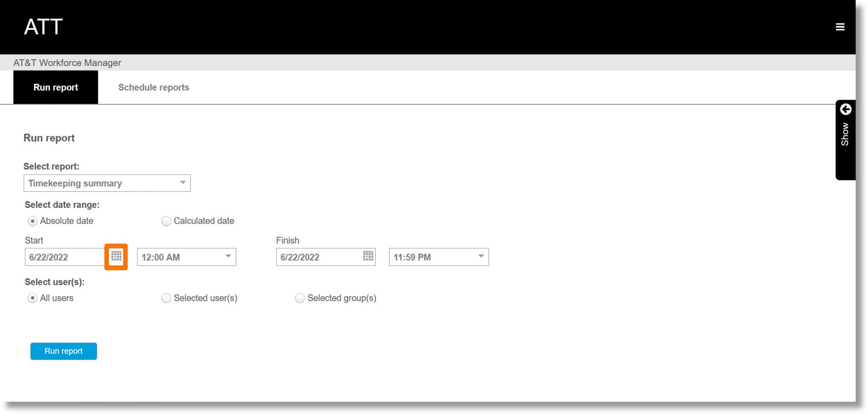Viewport: 868px width, 414px height.
Task: Expand the Show side panel
Action: tap(845, 140)
